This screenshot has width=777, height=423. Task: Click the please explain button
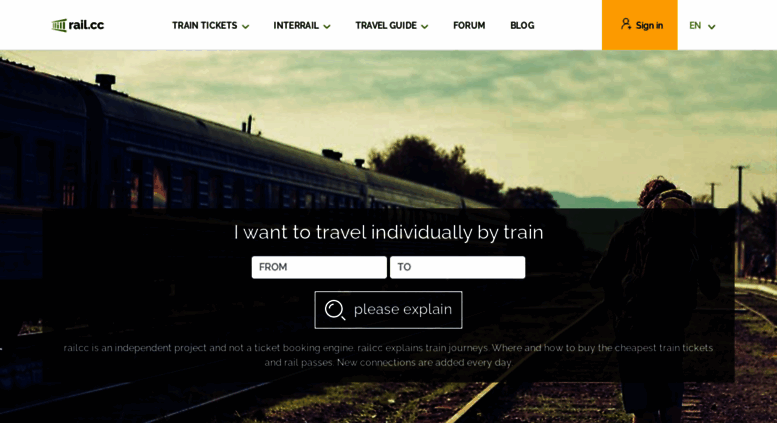388,310
